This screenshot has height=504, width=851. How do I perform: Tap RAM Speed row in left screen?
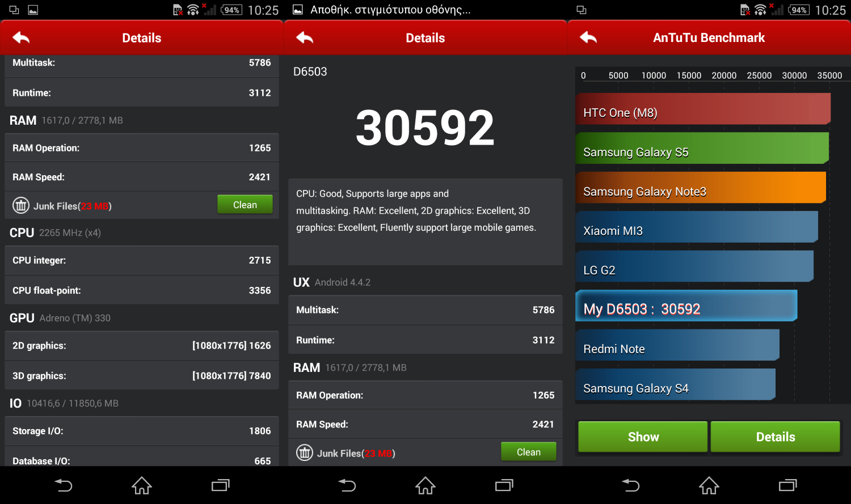(142, 177)
